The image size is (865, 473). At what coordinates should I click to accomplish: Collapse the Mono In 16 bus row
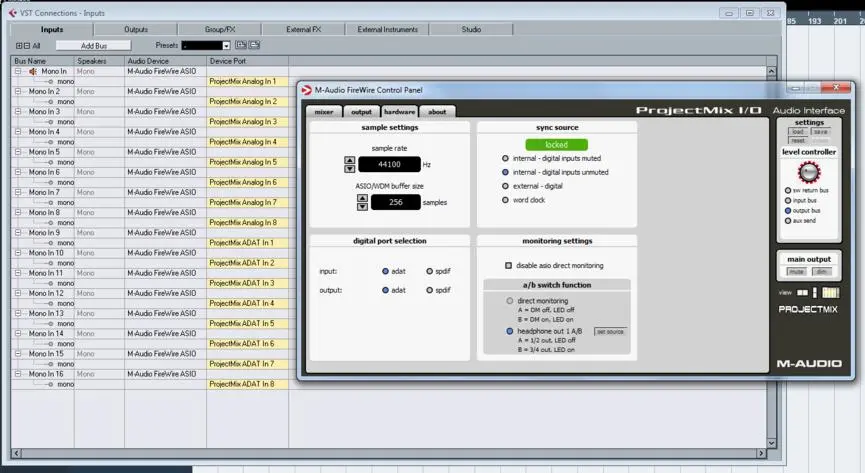point(18,374)
